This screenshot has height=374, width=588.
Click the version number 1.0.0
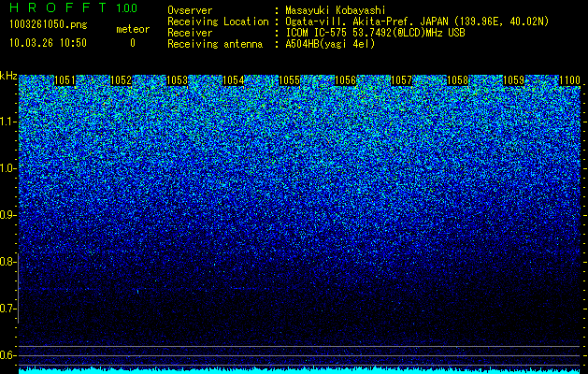(x=126, y=7)
